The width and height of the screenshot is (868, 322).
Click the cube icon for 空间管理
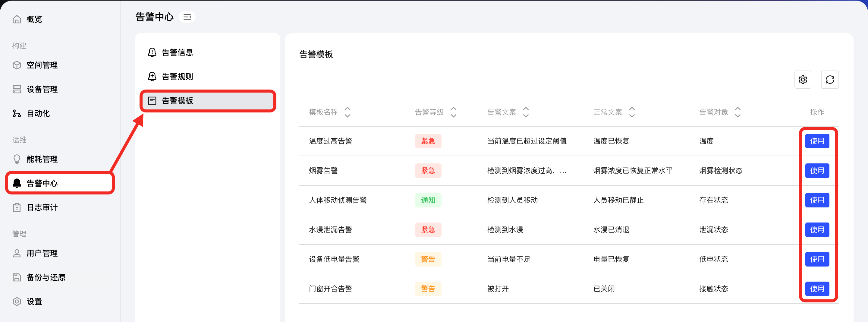coord(17,65)
